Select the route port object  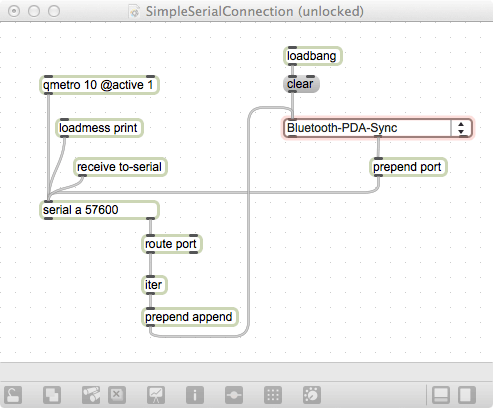[172, 244]
